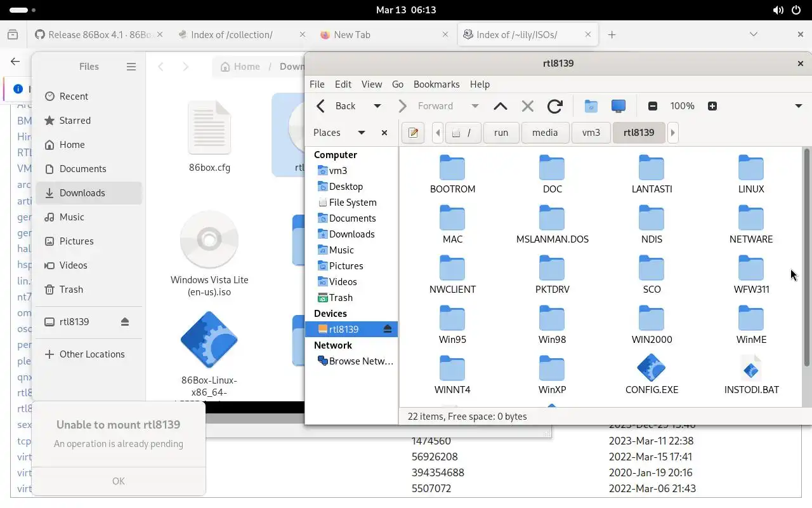Image resolution: width=812 pixels, height=508 pixels.
Task: Close the Places side pane
Action: pos(384,133)
